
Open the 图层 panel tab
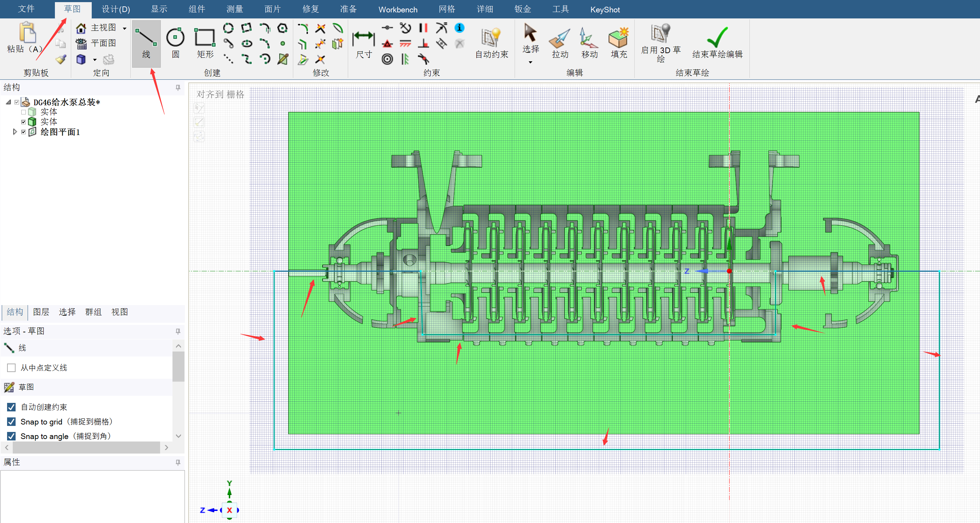tap(41, 312)
